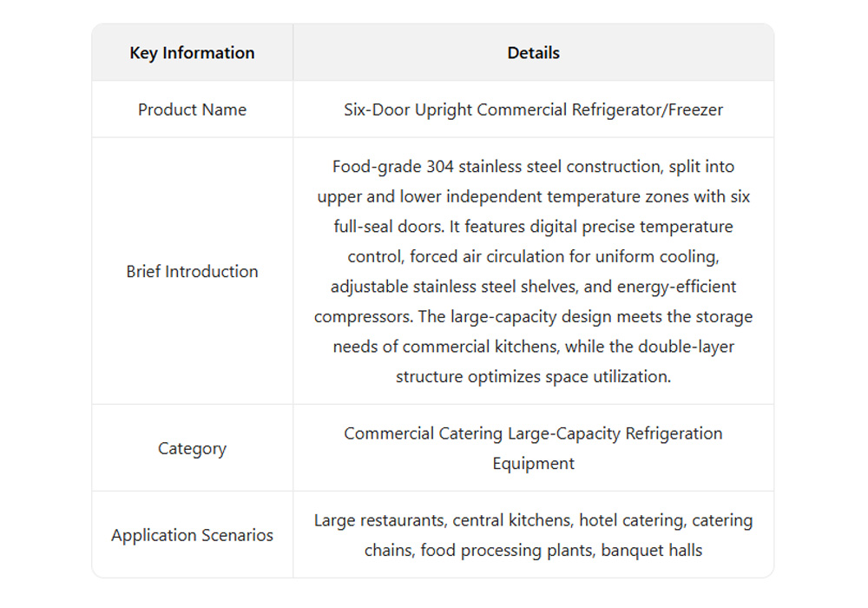Image resolution: width=868 pixels, height=608 pixels.
Task: Select the "Details" column header
Action: 533,53
